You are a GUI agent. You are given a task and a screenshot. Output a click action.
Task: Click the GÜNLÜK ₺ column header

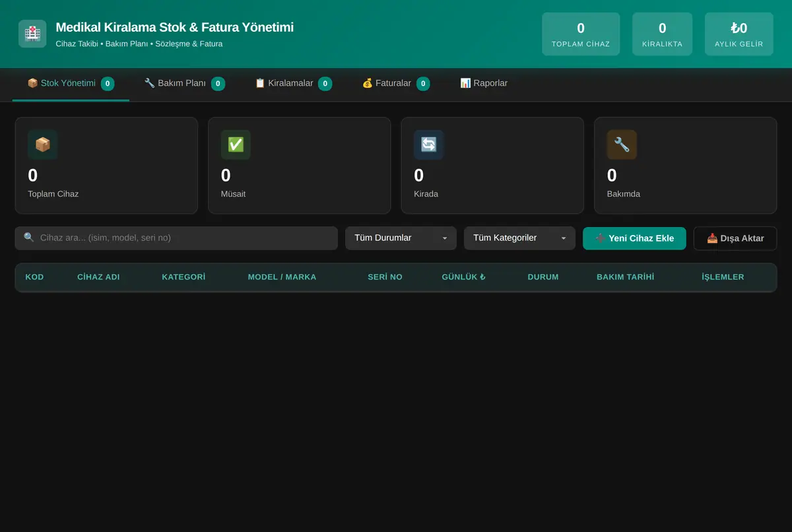(463, 277)
